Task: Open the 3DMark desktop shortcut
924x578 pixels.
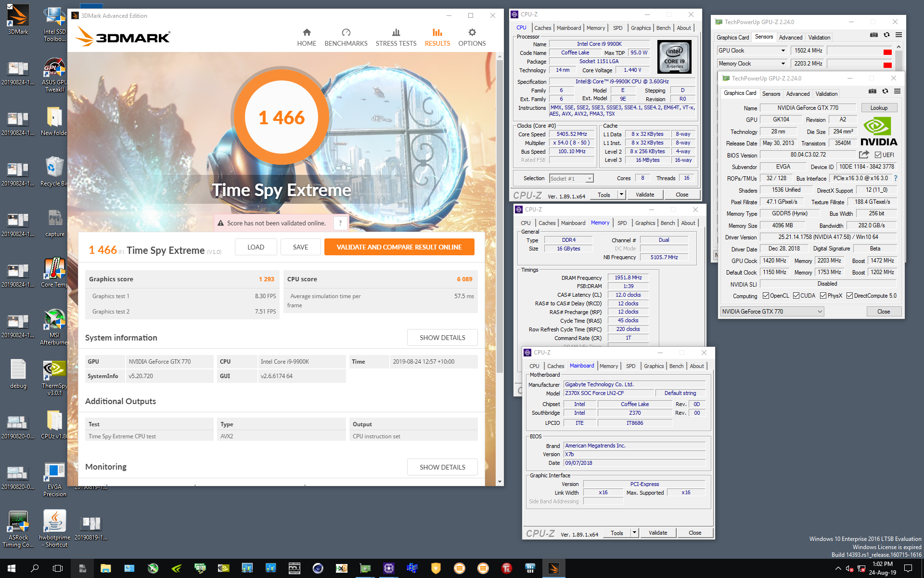Action: click(x=18, y=19)
